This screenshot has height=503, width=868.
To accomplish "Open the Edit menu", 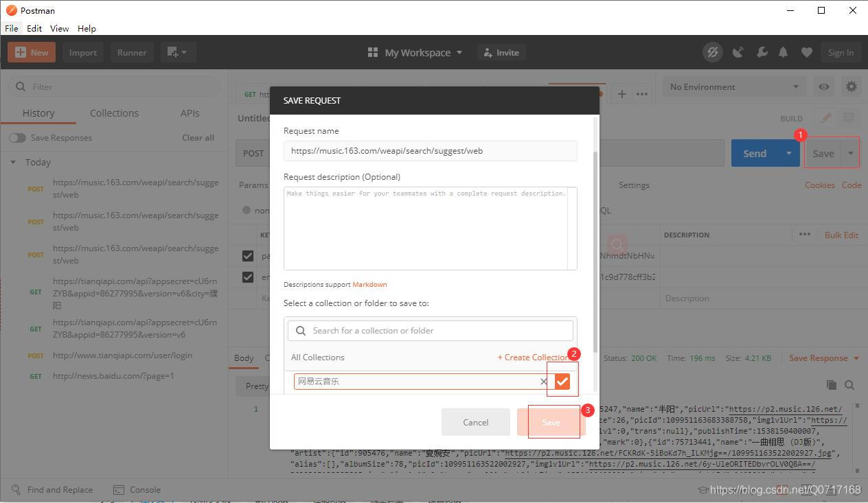I will (x=34, y=28).
